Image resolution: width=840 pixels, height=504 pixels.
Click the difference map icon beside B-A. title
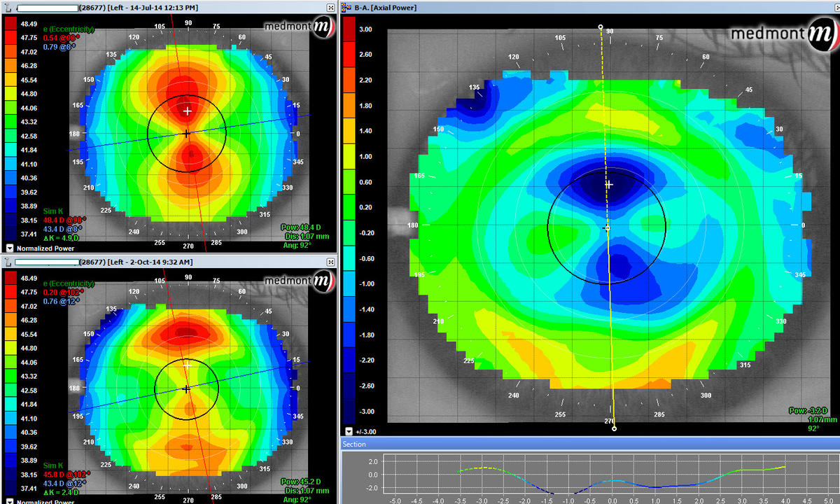pos(348,7)
